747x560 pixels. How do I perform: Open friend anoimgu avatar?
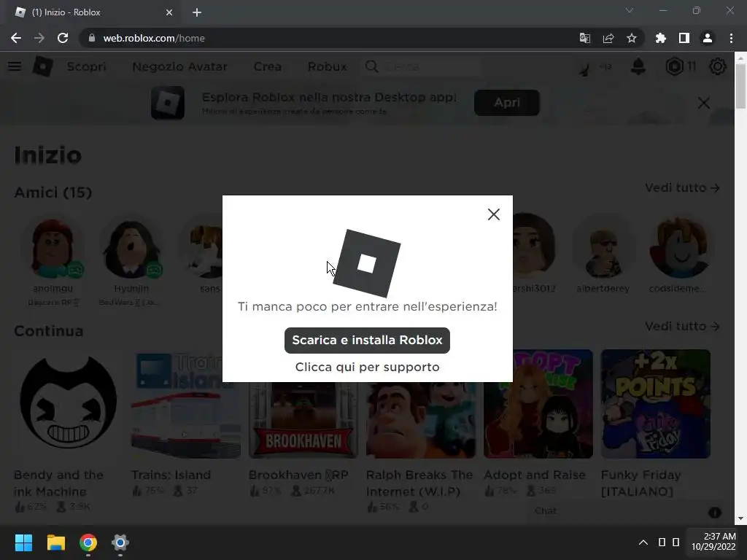[53, 248]
